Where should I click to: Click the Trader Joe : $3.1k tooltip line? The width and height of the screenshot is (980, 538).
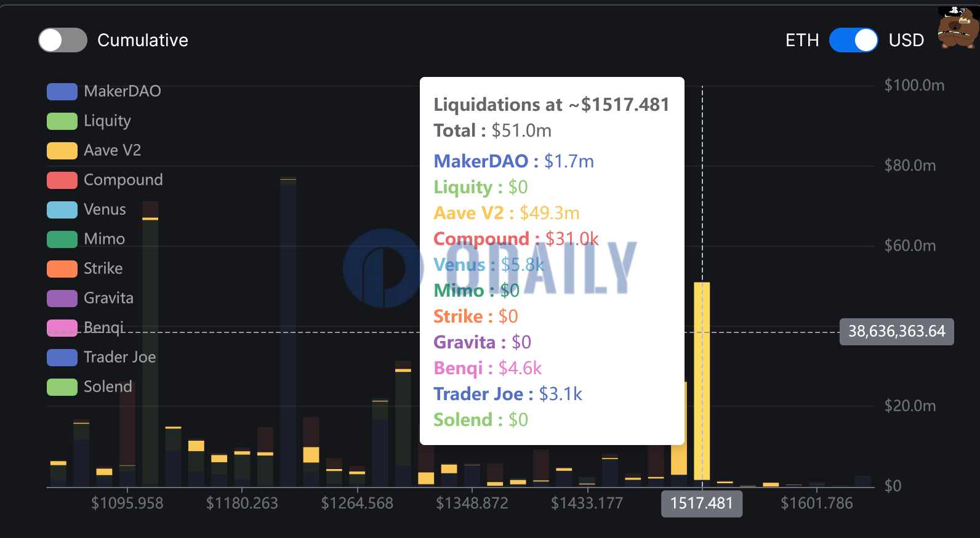point(508,394)
